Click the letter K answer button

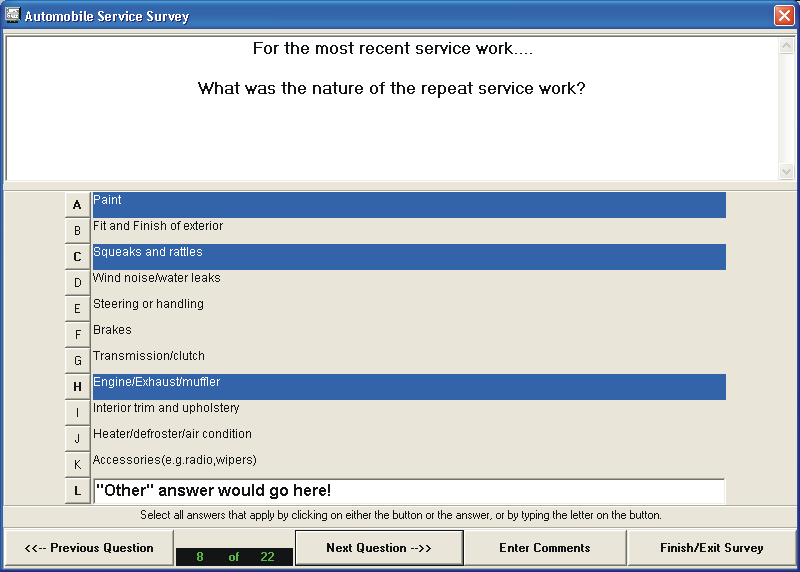click(x=78, y=465)
